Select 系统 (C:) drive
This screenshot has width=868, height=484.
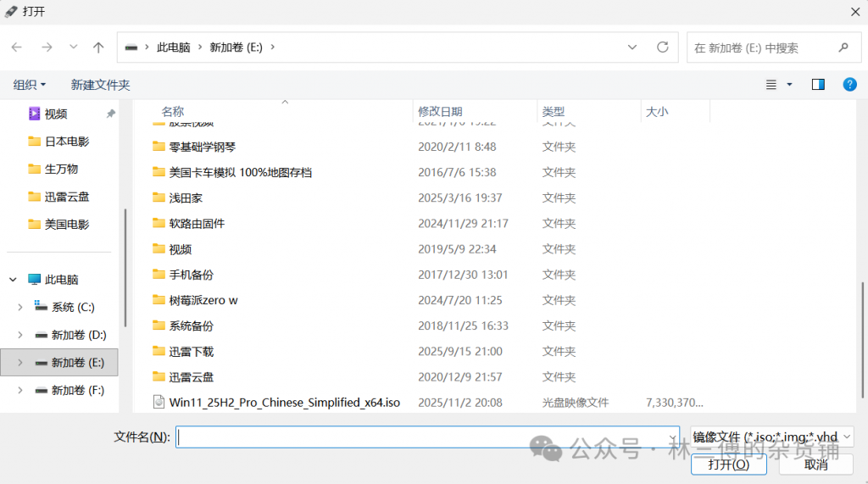(x=64, y=307)
